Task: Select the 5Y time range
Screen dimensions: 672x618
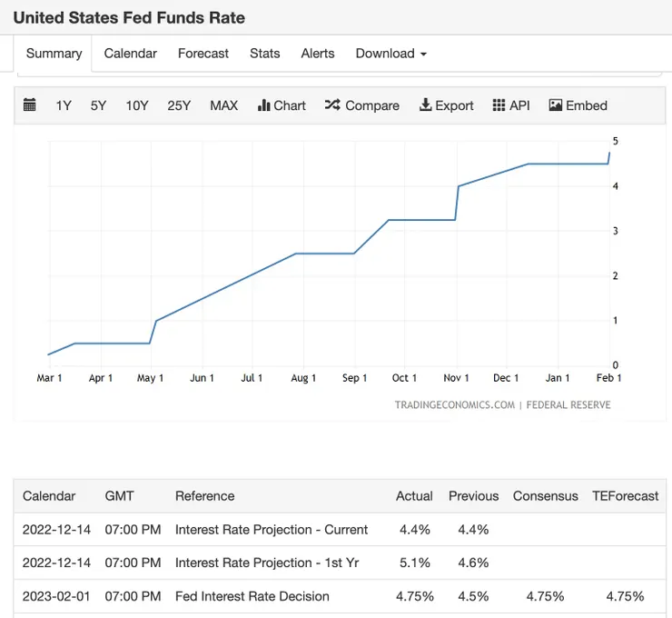Action: coord(98,105)
